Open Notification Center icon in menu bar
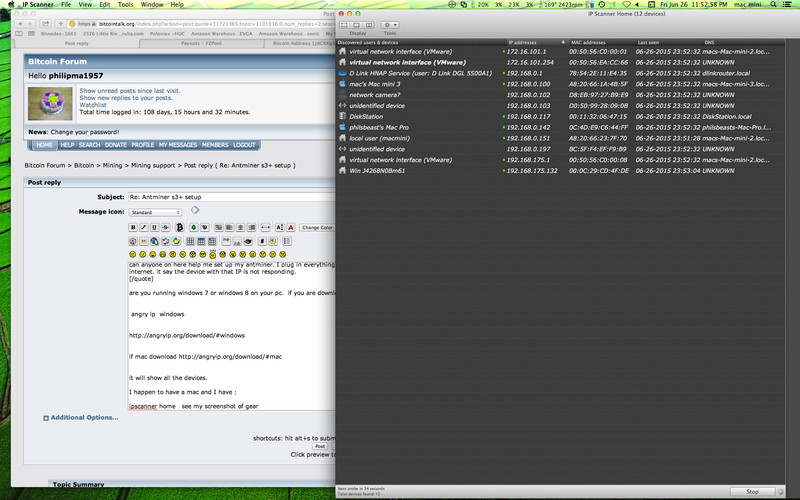Viewport: 800px width, 500px height. (x=788, y=4)
